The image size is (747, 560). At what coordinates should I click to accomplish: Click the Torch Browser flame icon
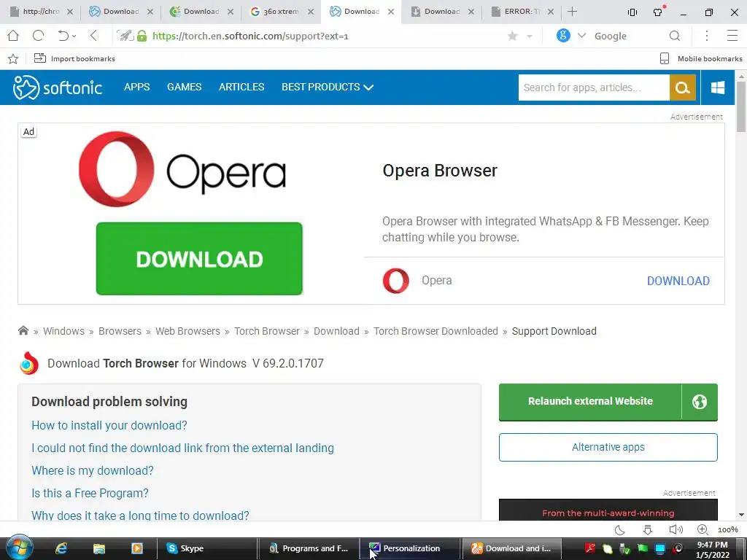[x=29, y=363]
